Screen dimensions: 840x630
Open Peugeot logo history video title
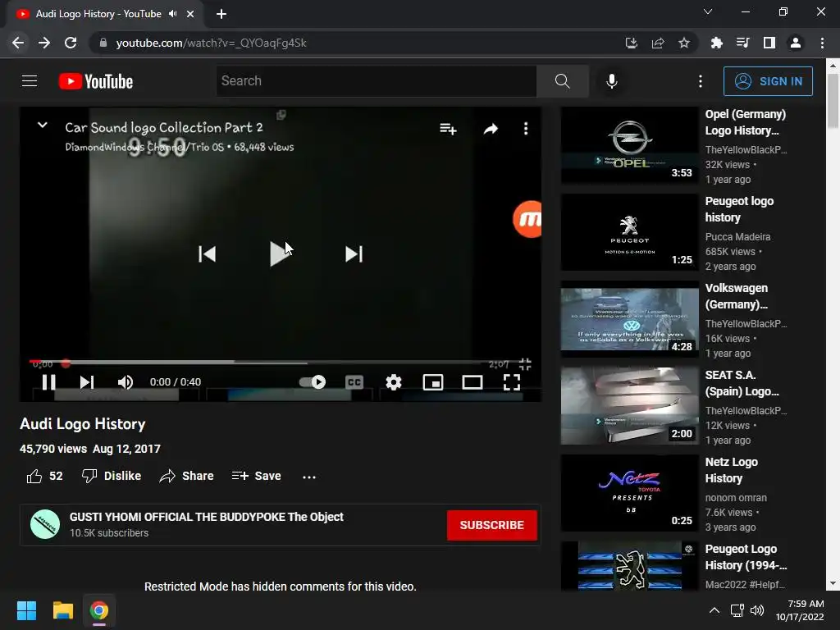click(x=739, y=209)
